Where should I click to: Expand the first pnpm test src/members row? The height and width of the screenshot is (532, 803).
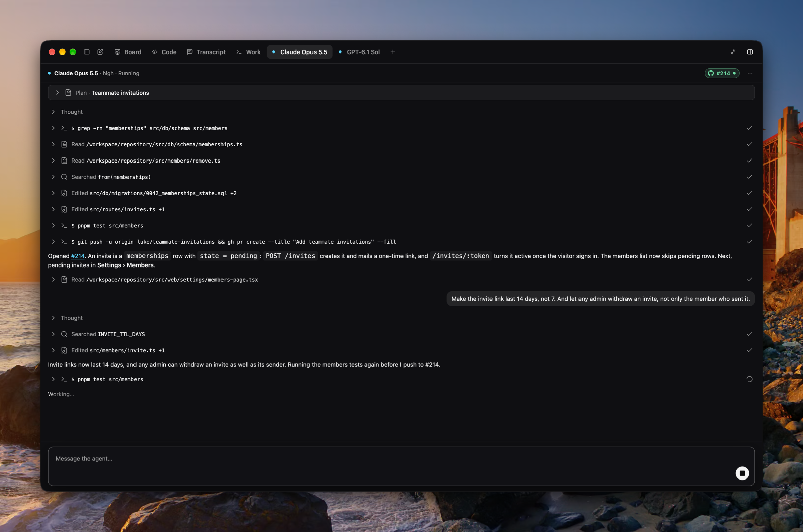53,226
